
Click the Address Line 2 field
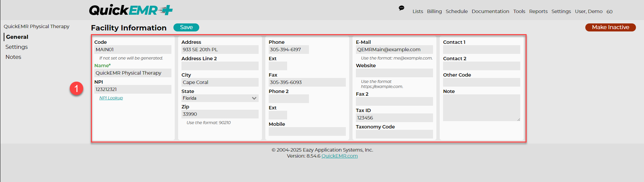click(x=220, y=66)
